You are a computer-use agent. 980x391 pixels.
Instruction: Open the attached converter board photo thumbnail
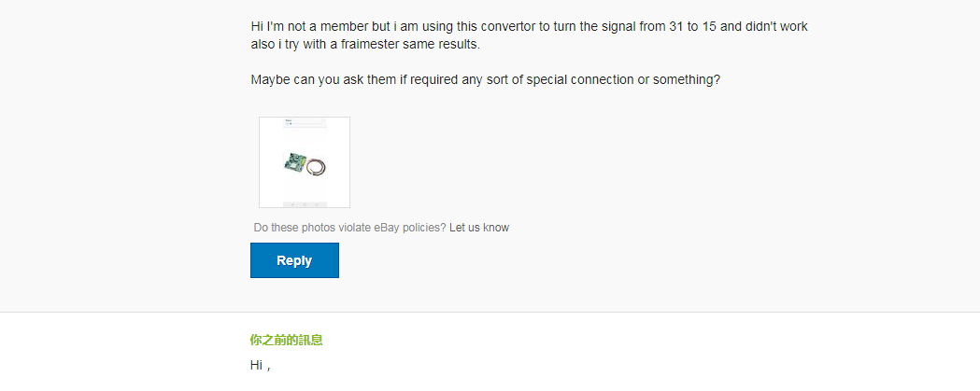[x=305, y=162]
